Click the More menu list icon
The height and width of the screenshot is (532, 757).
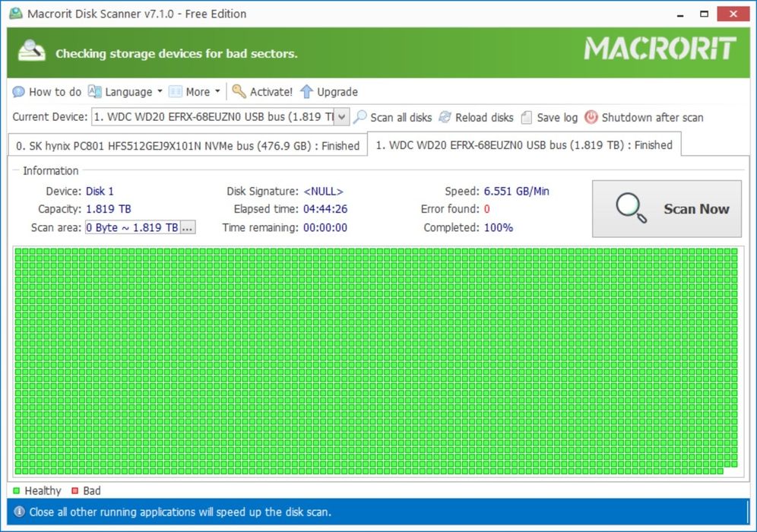[175, 92]
